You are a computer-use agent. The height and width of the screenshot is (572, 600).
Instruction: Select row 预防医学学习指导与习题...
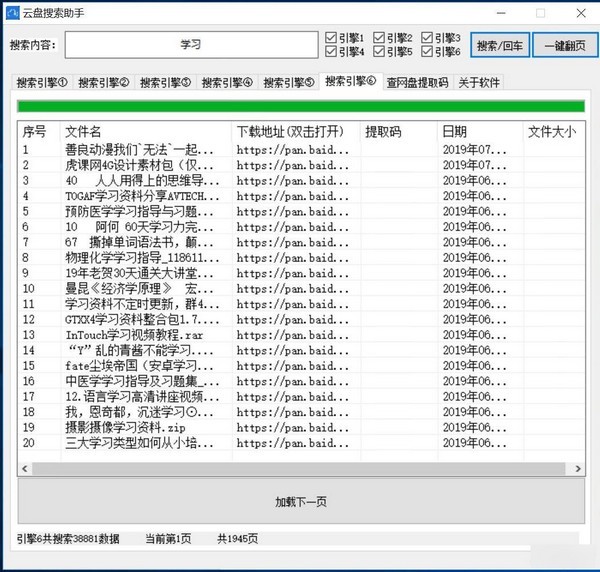pyautogui.click(x=301, y=212)
